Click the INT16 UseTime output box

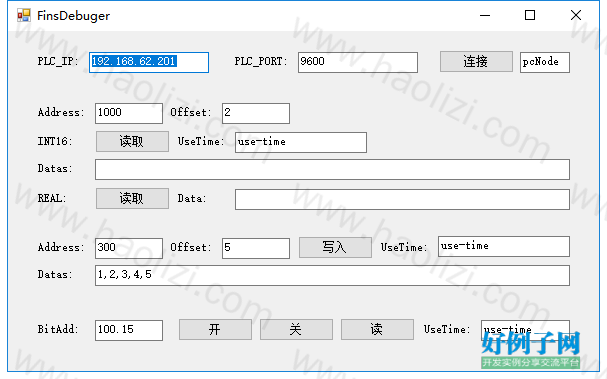point(301,142)
